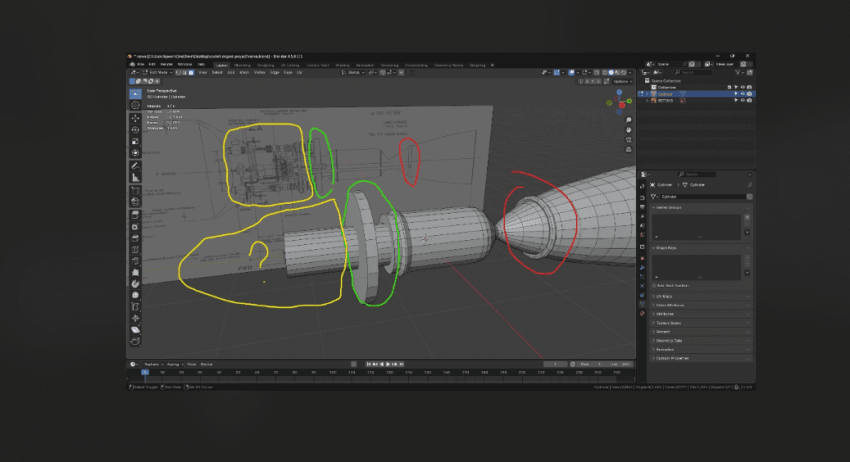Select the Measure tool

(135, 178)
